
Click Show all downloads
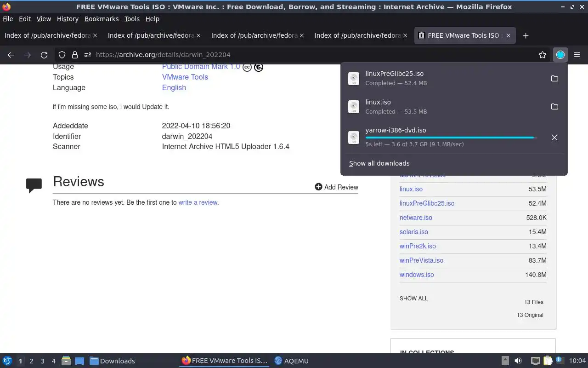click(x=379, y=163)
